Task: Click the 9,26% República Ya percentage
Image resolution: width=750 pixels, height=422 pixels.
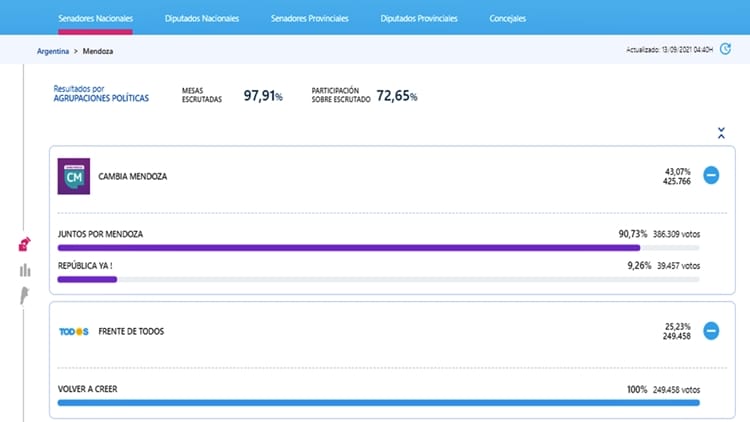Action: pyautogui.click(x=639, y=266)
